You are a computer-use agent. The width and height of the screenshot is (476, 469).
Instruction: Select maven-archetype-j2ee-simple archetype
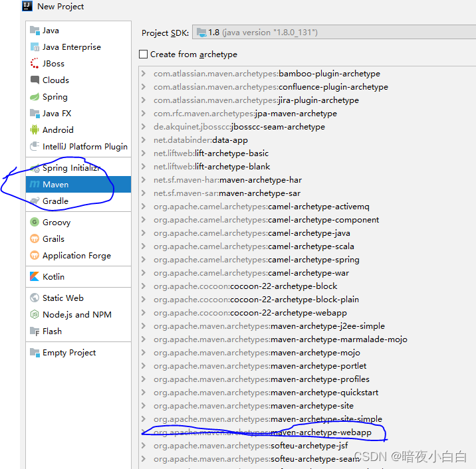269,326
